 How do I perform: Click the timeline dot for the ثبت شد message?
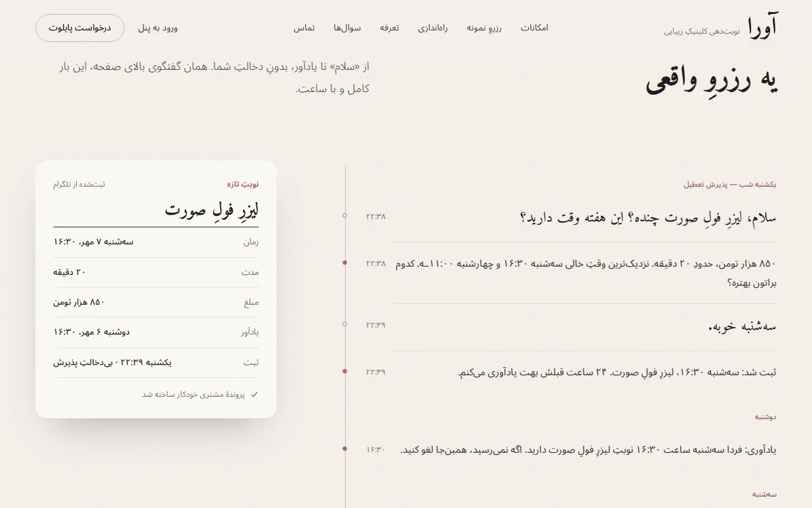pos(344,371)
